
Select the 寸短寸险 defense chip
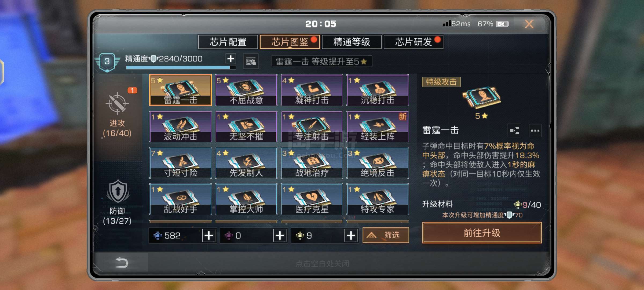click(180, 163)
